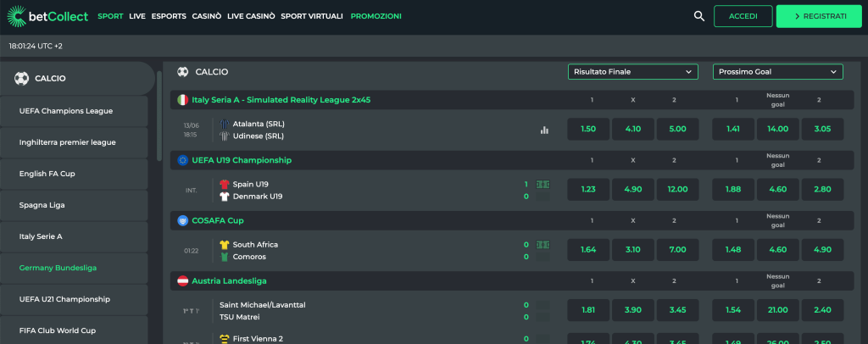Viewport: 868px width, 344px height.
Task: Open the Esports section
Action: point(169,16)
